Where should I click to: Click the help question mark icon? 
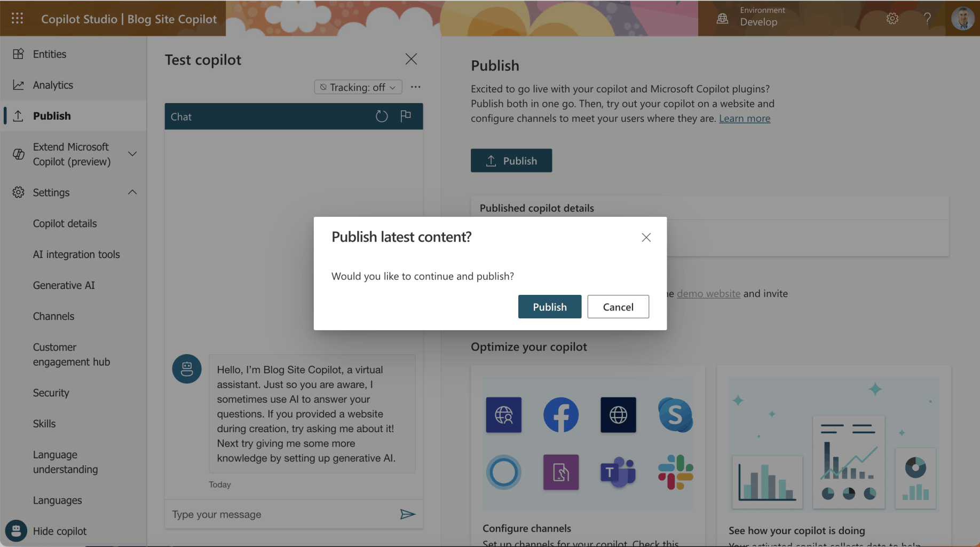[x=927, y=19]
